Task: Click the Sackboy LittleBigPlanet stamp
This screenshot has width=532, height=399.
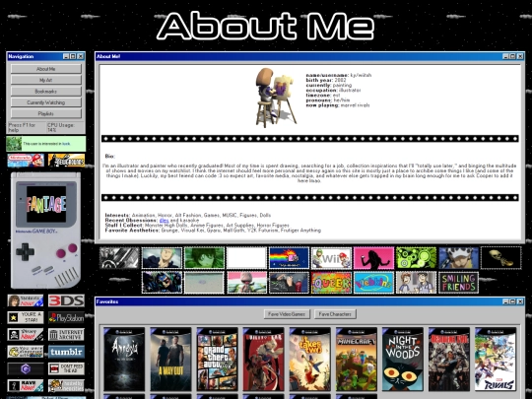Action: [x=246, y=283]
